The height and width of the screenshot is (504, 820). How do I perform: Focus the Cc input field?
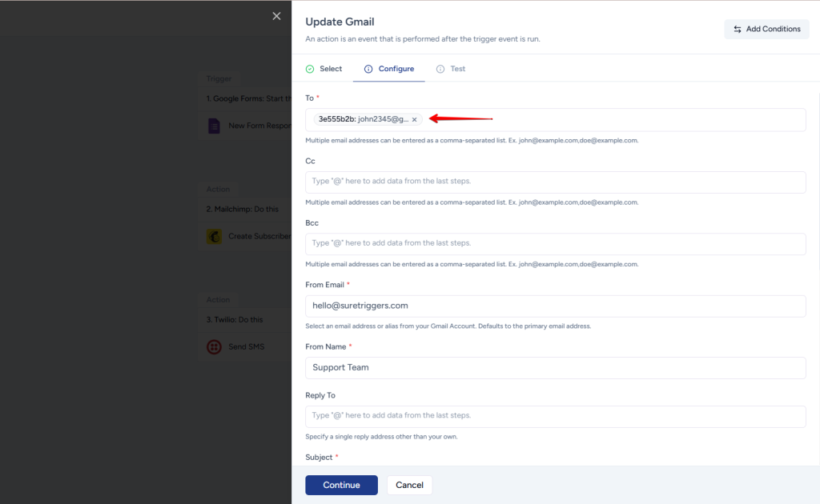(x=555, y=182)
